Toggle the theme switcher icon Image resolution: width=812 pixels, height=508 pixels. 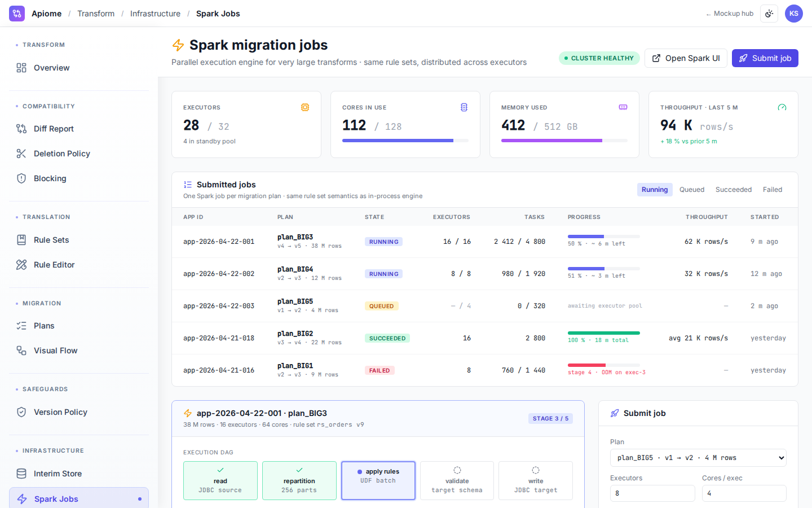click(x=769, y=14)
